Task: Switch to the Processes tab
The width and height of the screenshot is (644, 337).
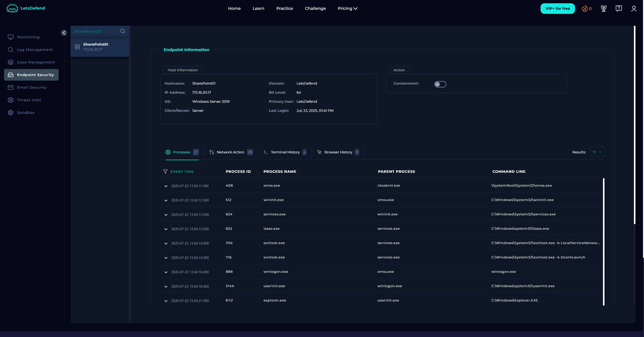Action: point(182,152)
